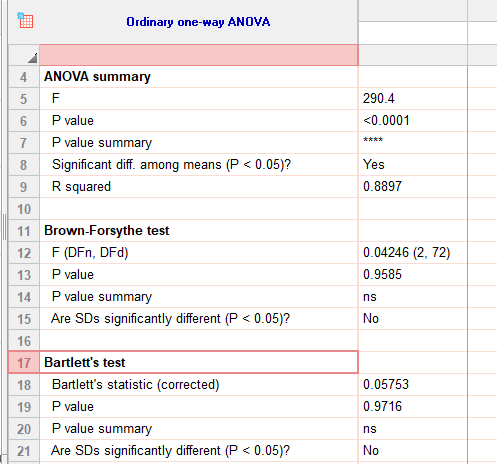Select row header 5
The height and width of the screenshot is (464, 497).
(x=24, y=99)
